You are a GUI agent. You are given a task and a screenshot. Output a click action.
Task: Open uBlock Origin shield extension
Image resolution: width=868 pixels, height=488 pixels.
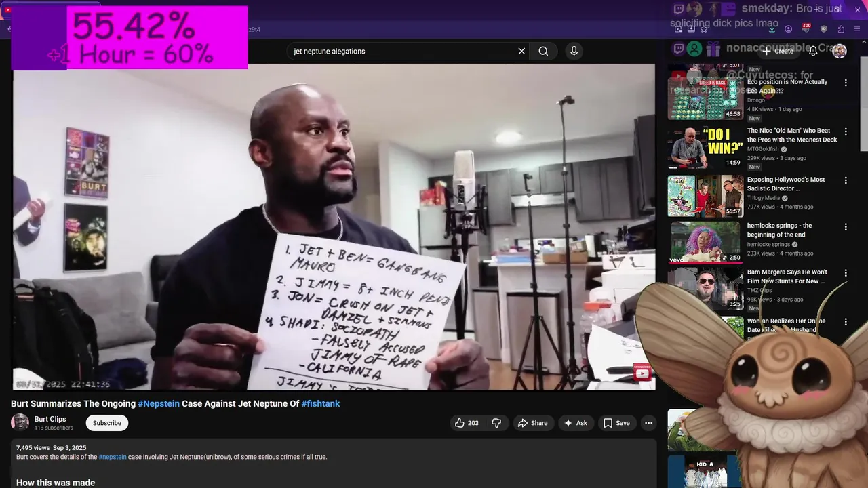coord(824,29)
